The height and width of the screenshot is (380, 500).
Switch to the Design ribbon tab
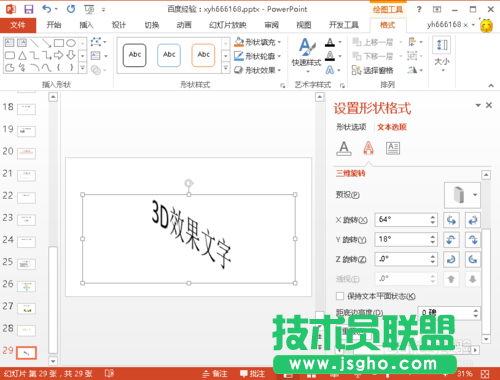pyautogui.click(x=119, y=25)
